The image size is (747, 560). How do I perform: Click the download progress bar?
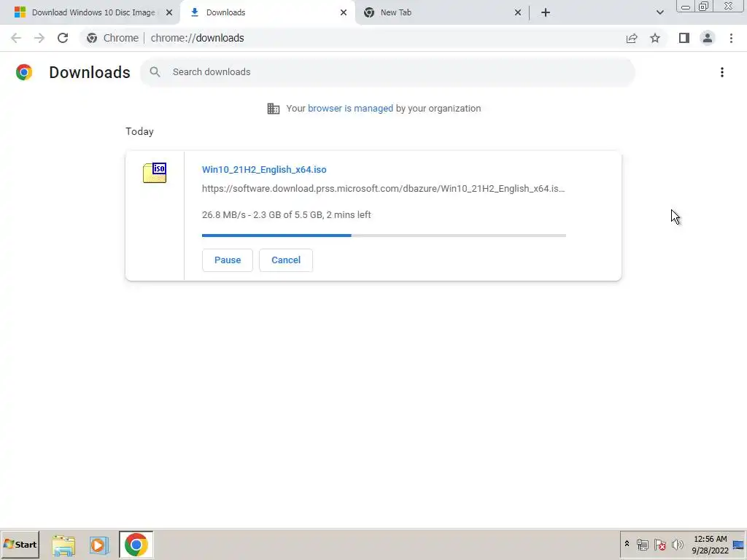[x=384, y=236]
